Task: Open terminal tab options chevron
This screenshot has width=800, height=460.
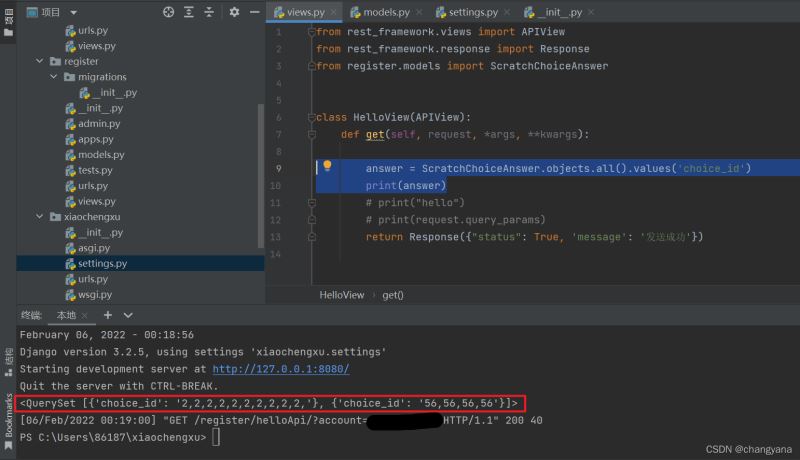Action: 128,315
